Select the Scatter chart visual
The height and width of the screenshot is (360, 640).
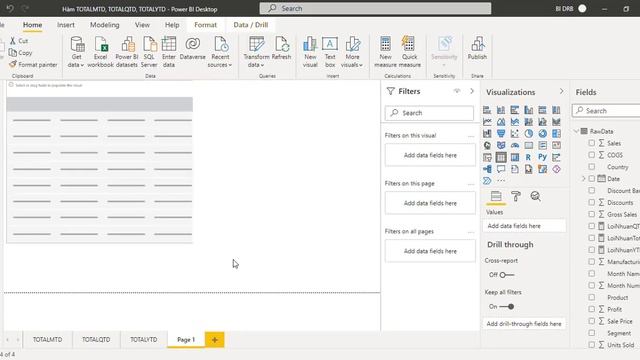pos(515,133)
